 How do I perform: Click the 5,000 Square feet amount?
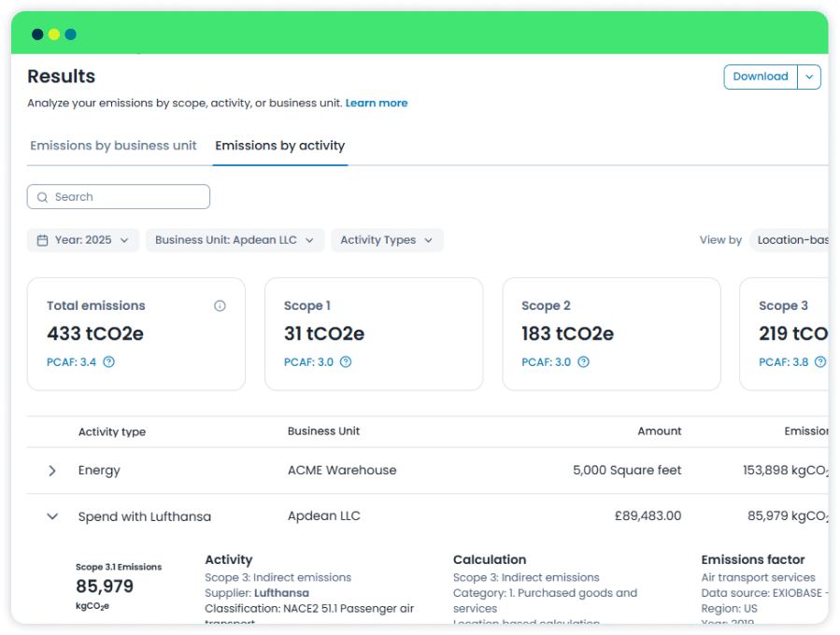(627, 470)
